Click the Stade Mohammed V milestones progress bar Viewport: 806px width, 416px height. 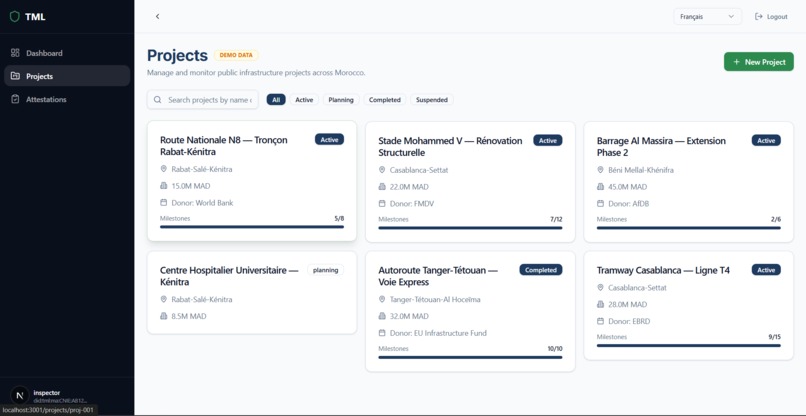click(x=470, y=228)
